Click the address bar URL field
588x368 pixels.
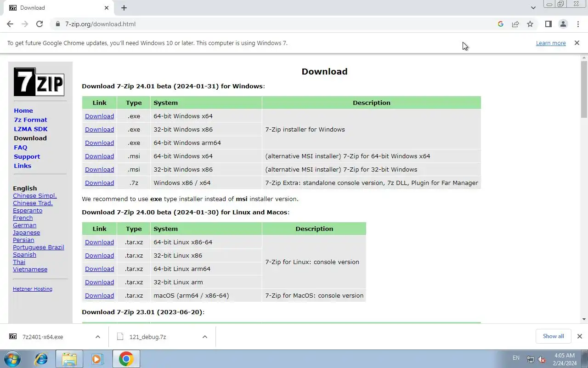tap(276, 24)
